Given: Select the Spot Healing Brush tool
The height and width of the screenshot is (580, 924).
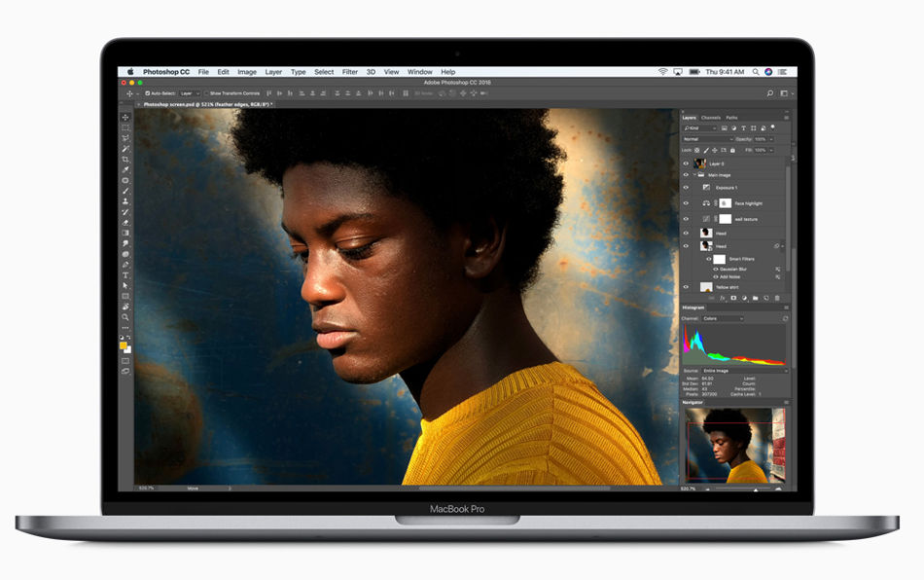Looking at the screenshot, I should click(124, 180).
